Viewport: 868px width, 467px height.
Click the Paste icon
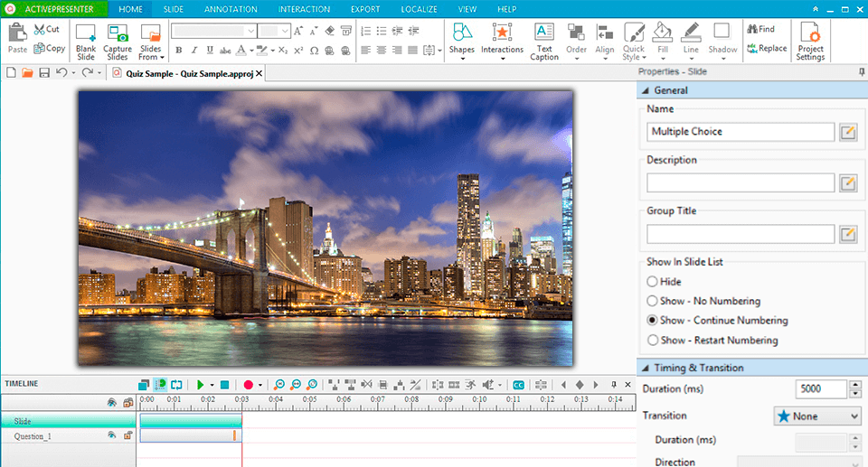[x=17, y=39]
